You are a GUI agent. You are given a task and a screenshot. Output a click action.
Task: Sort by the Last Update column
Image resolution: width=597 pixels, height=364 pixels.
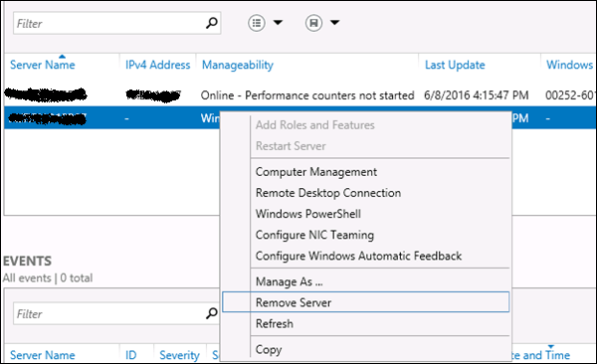click(455, 65)
